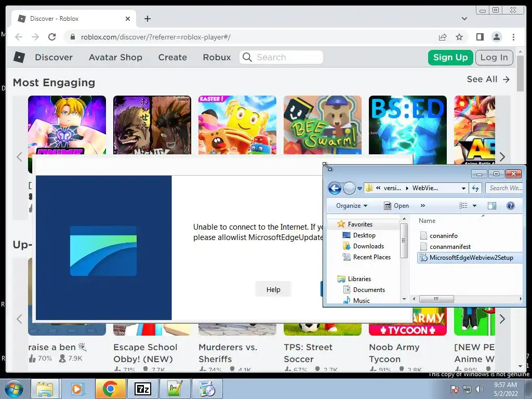
Task: Open the Organize menu in Explorer
Action: point(352,206)
